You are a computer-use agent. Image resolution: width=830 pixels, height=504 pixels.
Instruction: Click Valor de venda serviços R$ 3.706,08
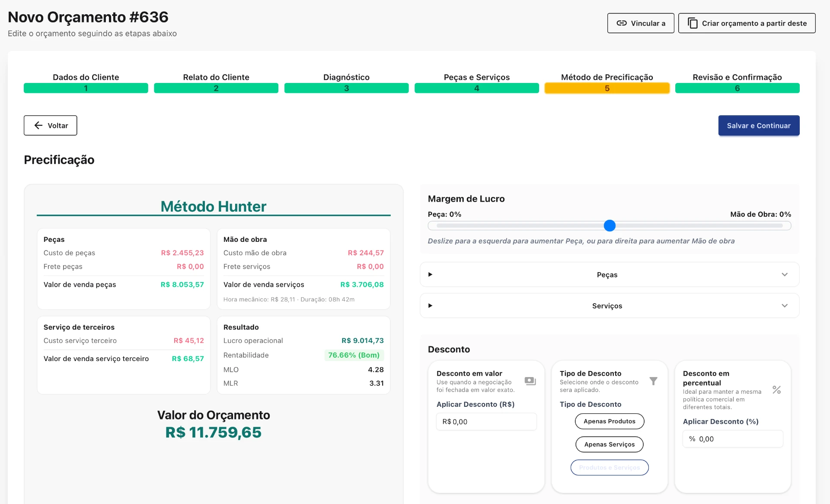point(362,285)
